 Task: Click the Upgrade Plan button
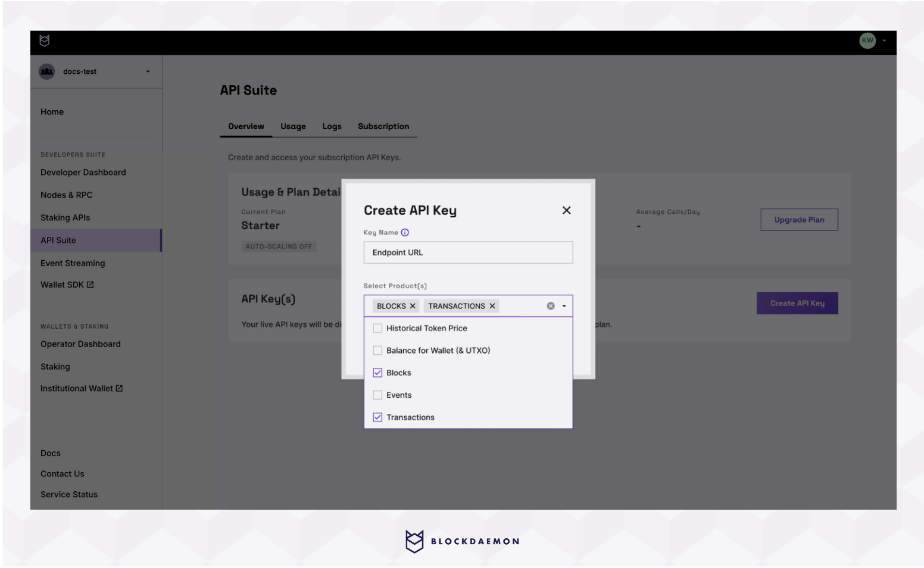pyautogui.click(x=799, y=220)
